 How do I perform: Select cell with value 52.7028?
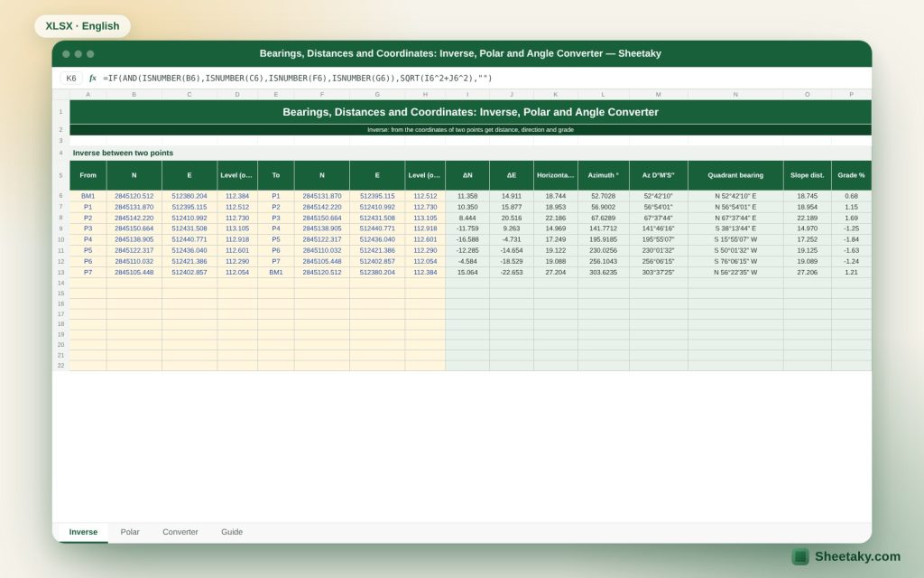(604, 196)
